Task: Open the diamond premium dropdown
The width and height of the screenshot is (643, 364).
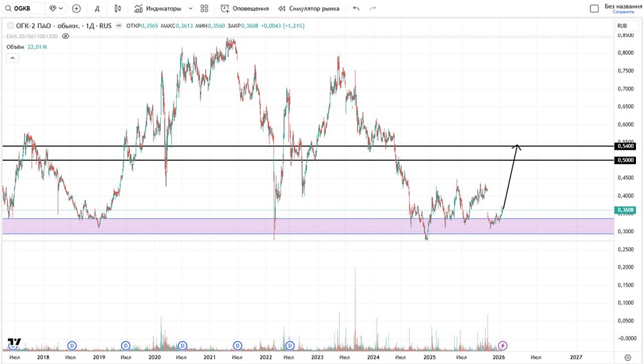Action: (x=56, y=8)
